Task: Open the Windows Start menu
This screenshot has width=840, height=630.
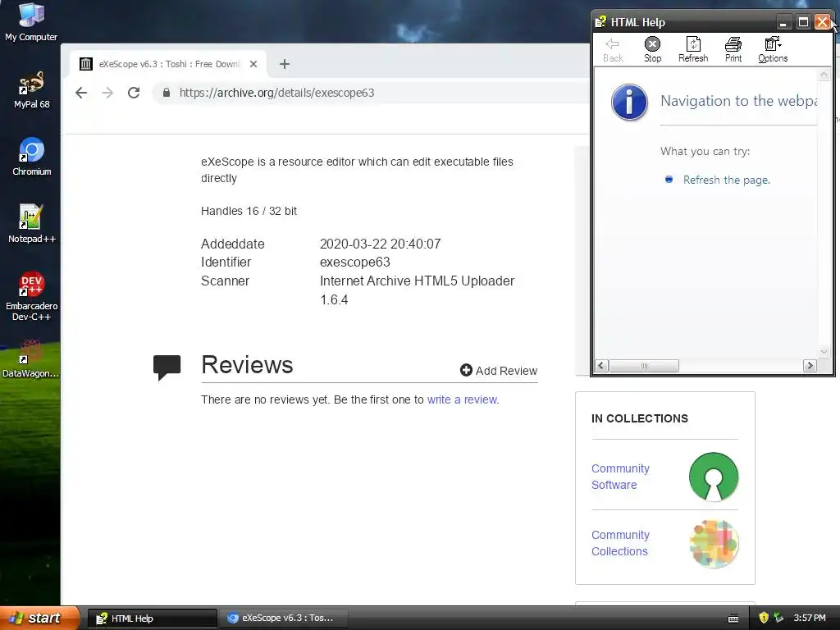Action: pyautogui.click(x=39, y=618)
